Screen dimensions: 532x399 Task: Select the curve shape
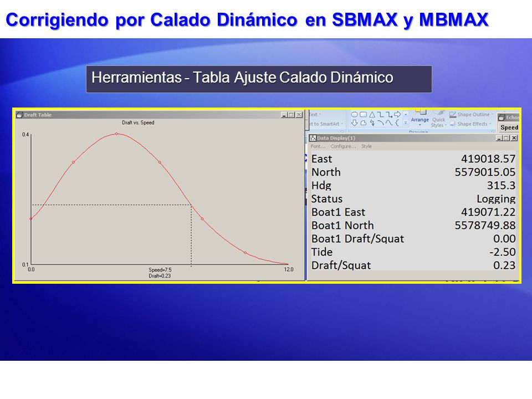click(389, 123)
